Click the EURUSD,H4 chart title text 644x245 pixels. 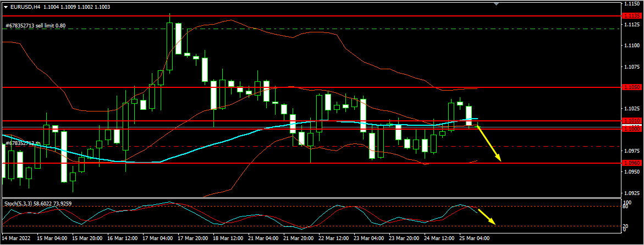(x=26, y=7)
